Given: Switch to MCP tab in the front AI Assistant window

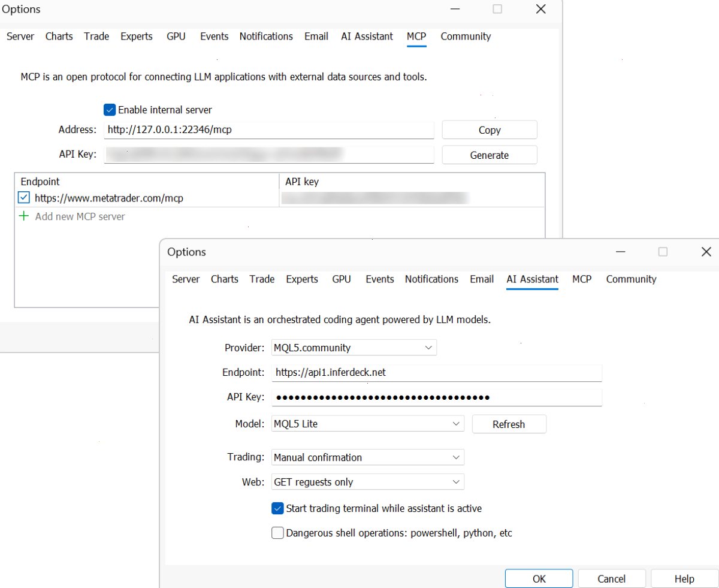Looking at the screenshot, I should point(582,279).
